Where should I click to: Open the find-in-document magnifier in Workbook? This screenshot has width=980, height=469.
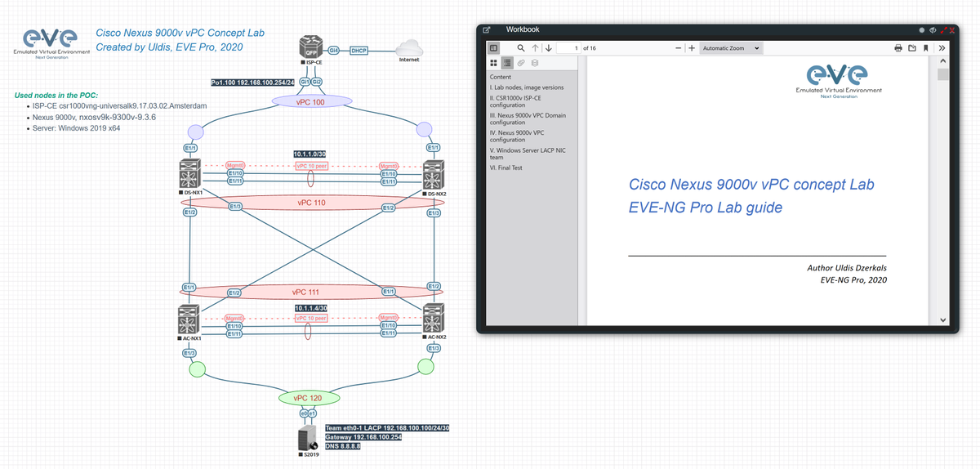521,48
